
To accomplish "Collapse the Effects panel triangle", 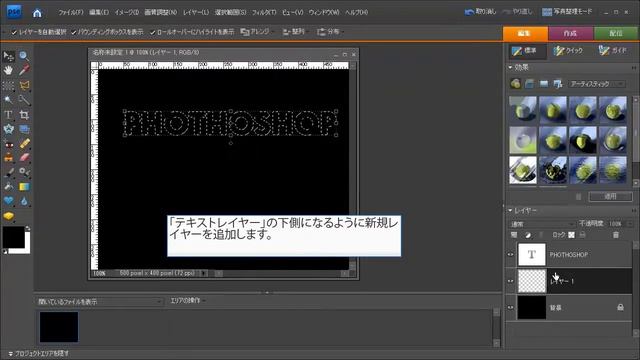I will pos(510,67).
